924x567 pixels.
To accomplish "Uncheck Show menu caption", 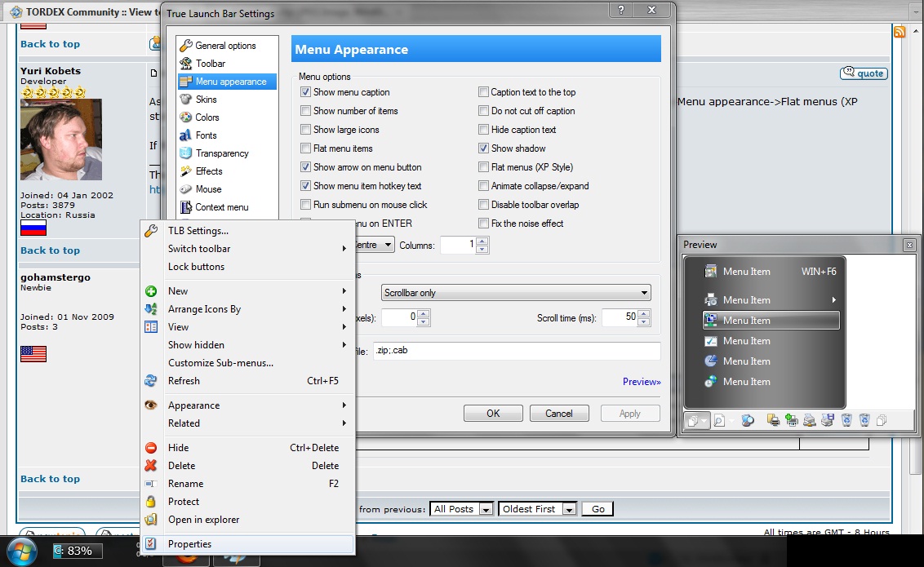I will [x=305, y=92].
